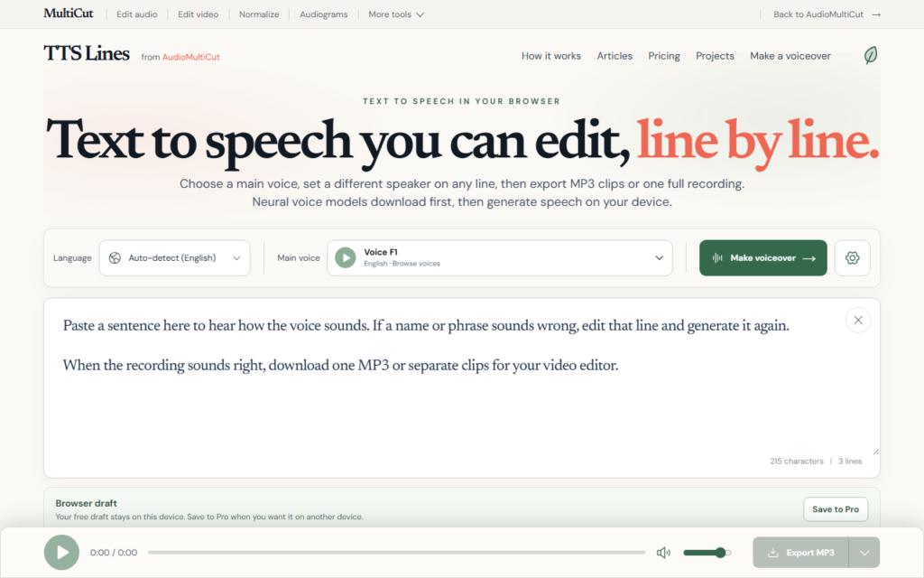Click the globe icon in Language selector
This screenshot has width=924, height=578.
115,257
